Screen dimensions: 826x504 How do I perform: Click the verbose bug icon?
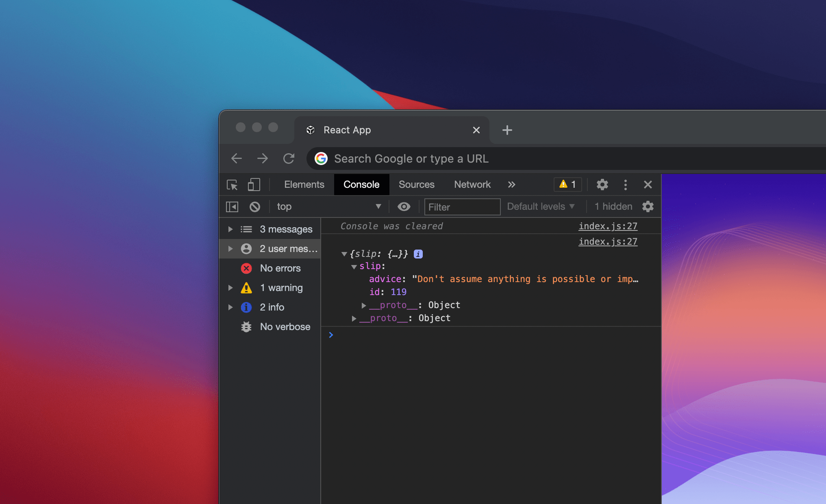[x=246, y=327]
